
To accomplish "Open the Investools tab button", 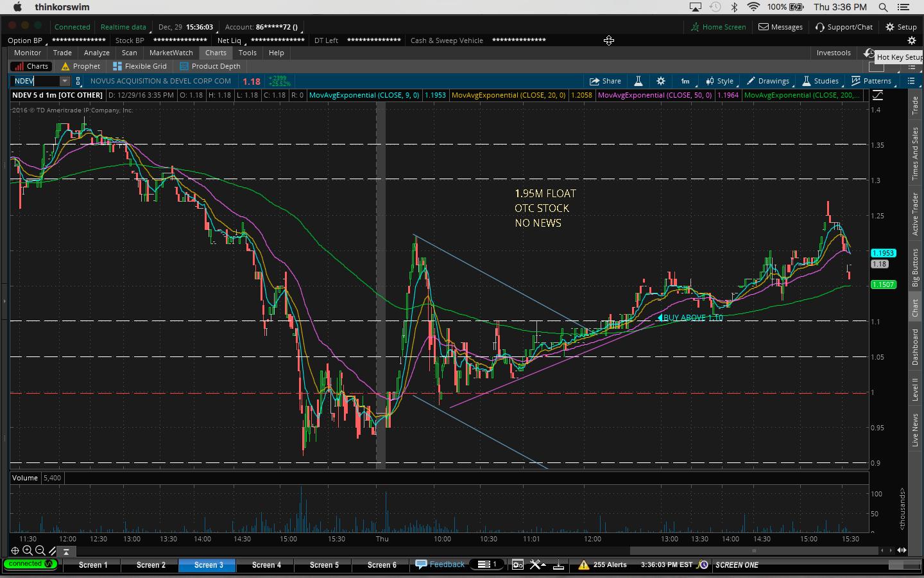I will pyautogui.click(x=834, y=53).
